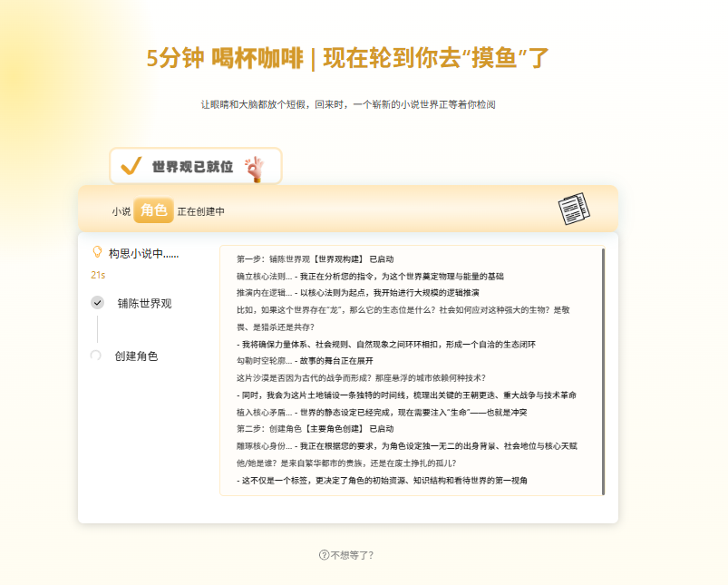This screenshot has width=728, height=585.
Task: Click log line starting '植入核心矛盾'
Action: pos(382,412)
